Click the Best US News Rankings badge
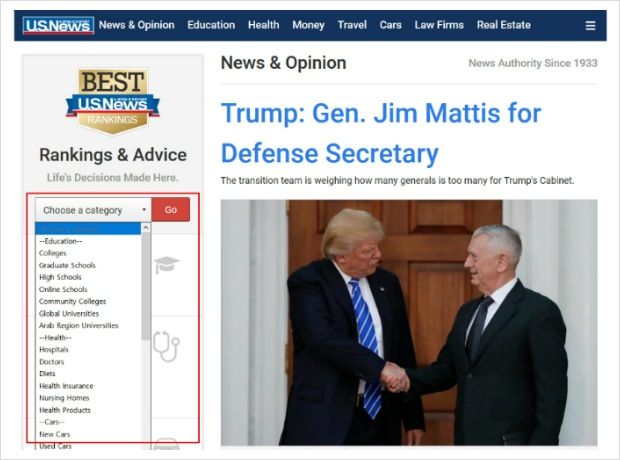The image size is (620, 460). click(113, 101)
